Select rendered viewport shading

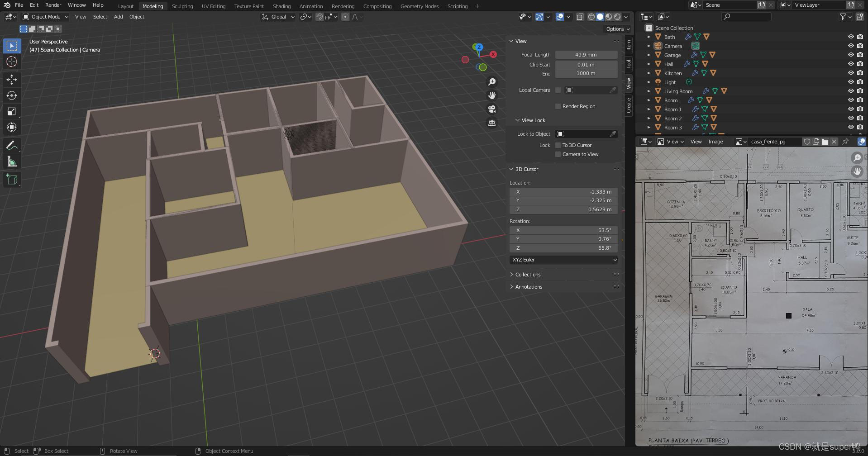[x=617, y=17]
